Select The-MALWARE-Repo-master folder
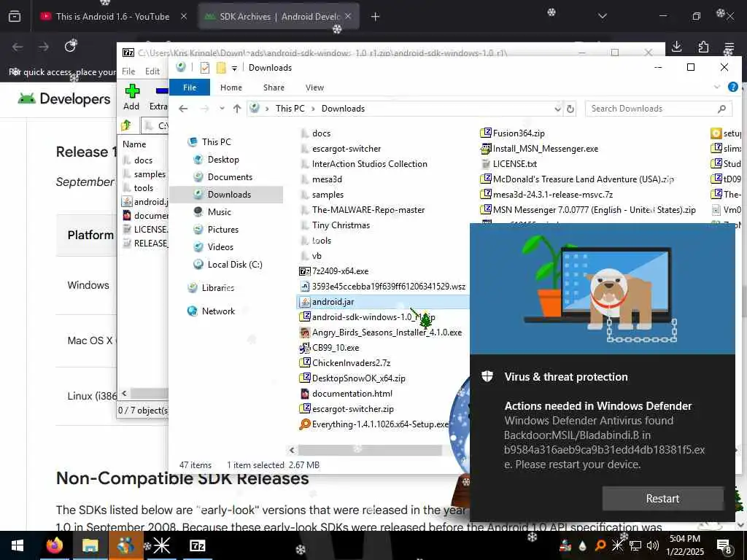 point(368,210)
